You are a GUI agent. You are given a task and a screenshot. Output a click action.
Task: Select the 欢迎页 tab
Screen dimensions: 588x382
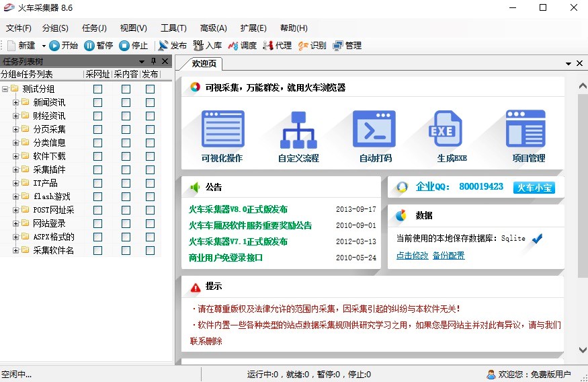(x=204, y=63)
